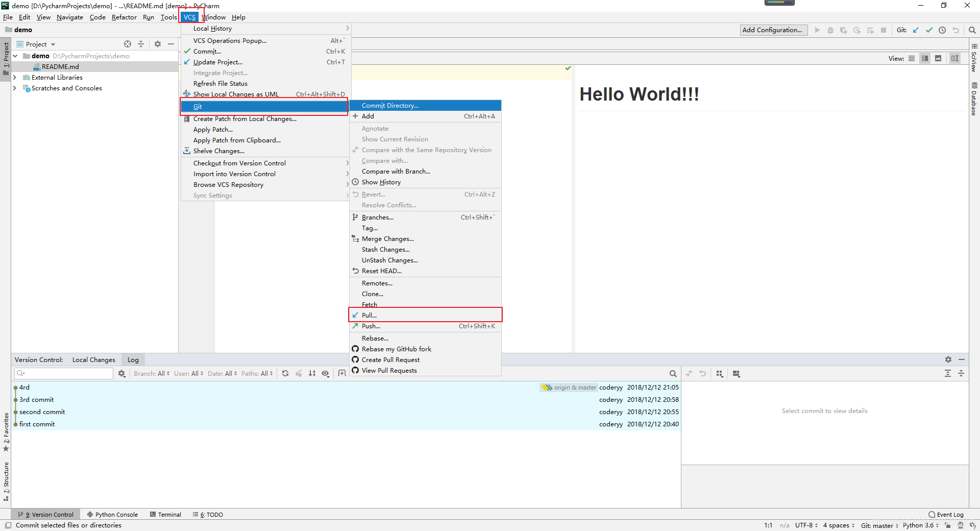980x531 pixels.
Task: Open Project panel settings gear
Action: point(158,44)
